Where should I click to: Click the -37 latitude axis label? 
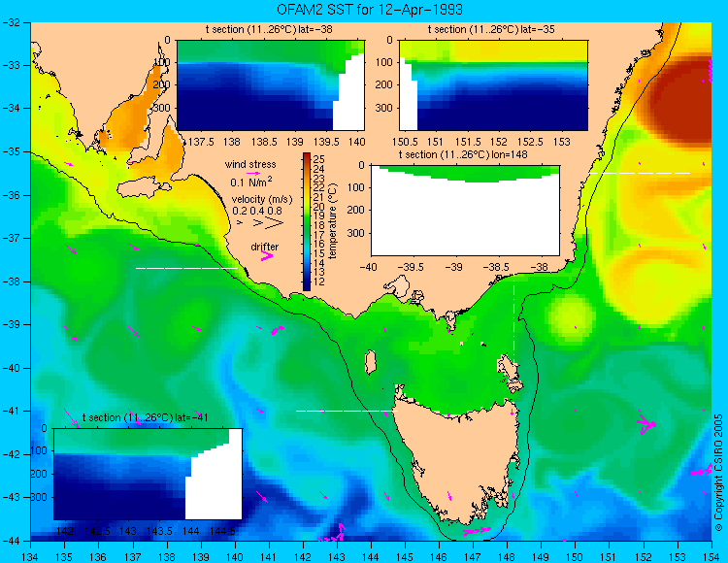point(11,238)
